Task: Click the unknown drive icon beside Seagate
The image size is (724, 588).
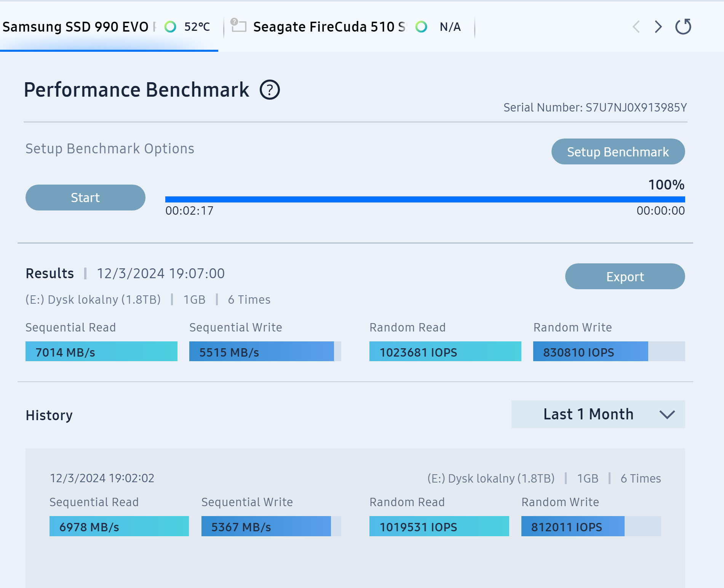Action: (x=238, y=25)
